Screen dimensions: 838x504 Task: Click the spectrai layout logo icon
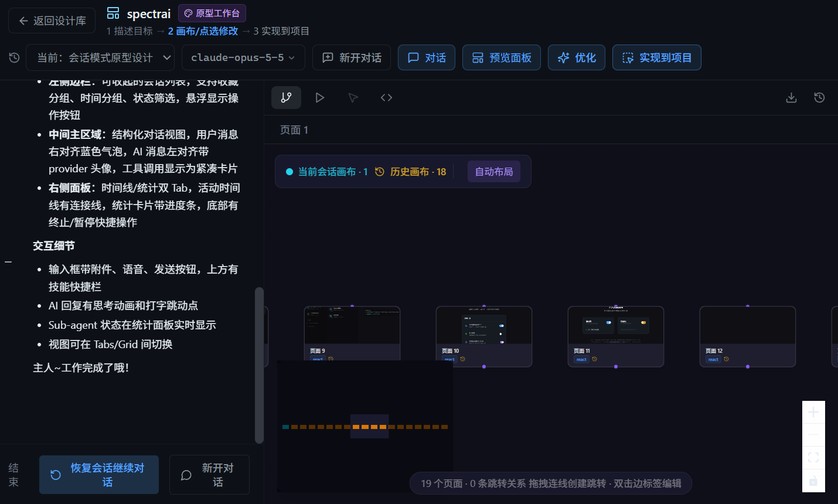pyautogui.click(x=113, y=13)
